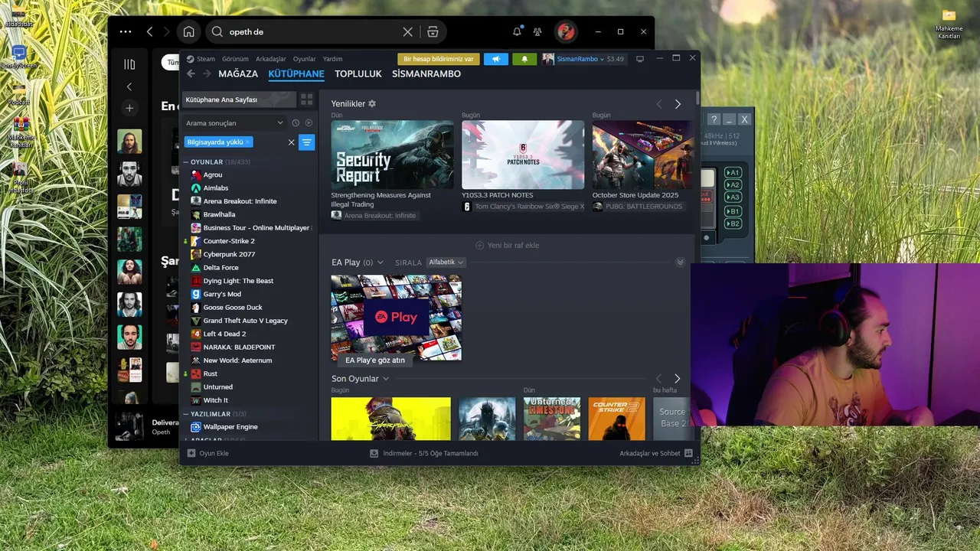Open 'Arkadaşlar ve Sohbet'

(656, 453)
